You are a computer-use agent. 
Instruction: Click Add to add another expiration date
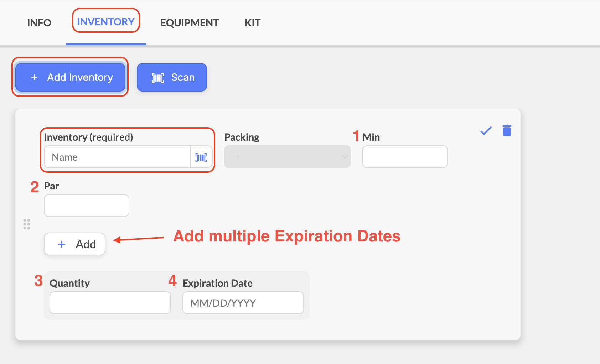74,244
